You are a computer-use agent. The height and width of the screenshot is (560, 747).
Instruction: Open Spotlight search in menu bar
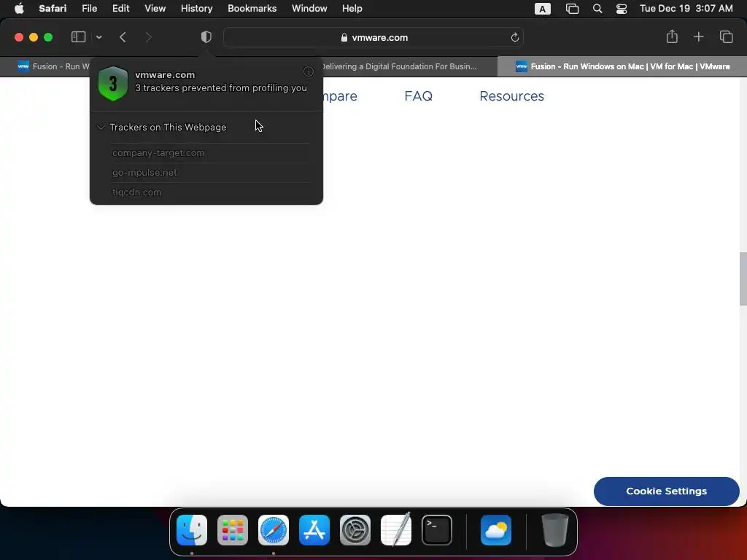tap(597, 9)
